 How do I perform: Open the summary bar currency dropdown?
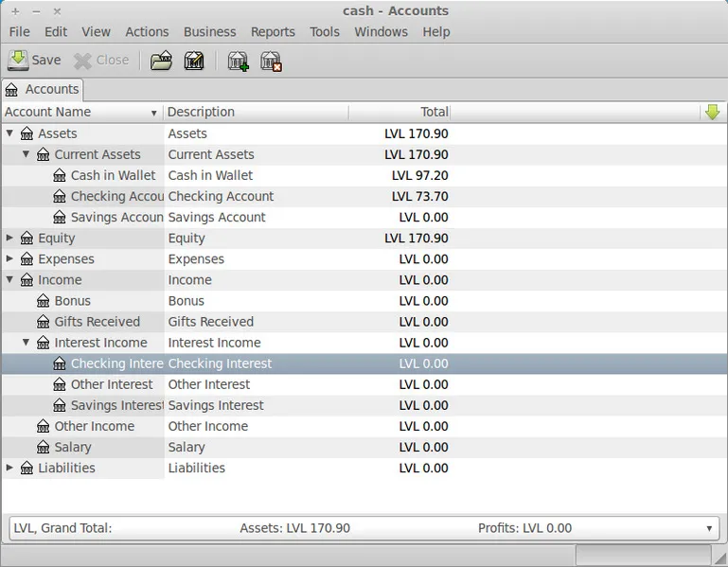(709, 528)
